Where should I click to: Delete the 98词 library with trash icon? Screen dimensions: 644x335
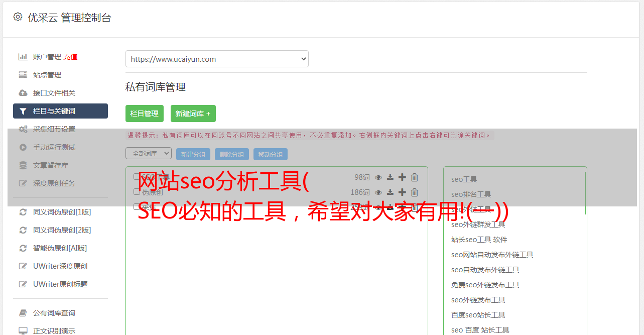(415, 177)
